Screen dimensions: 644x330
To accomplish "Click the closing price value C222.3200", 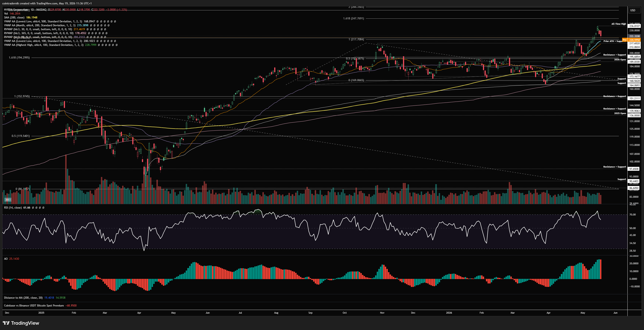I will (x=98, y=9).
